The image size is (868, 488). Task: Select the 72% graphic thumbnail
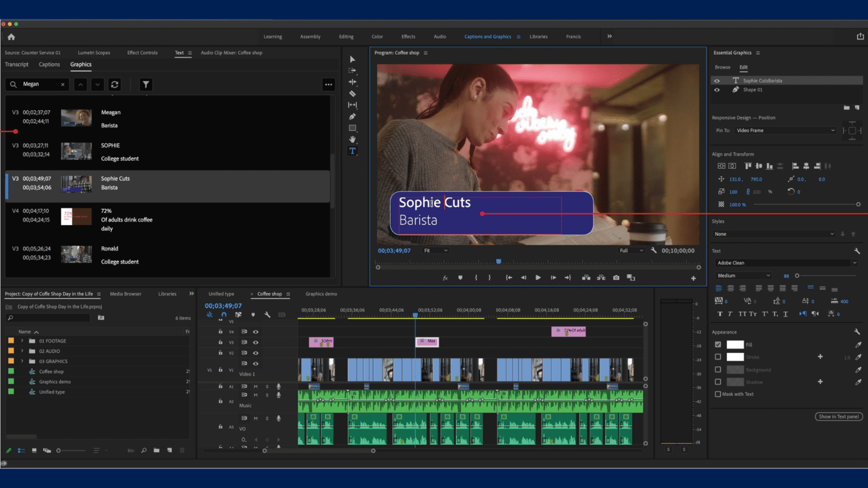[x=76, y=217]
